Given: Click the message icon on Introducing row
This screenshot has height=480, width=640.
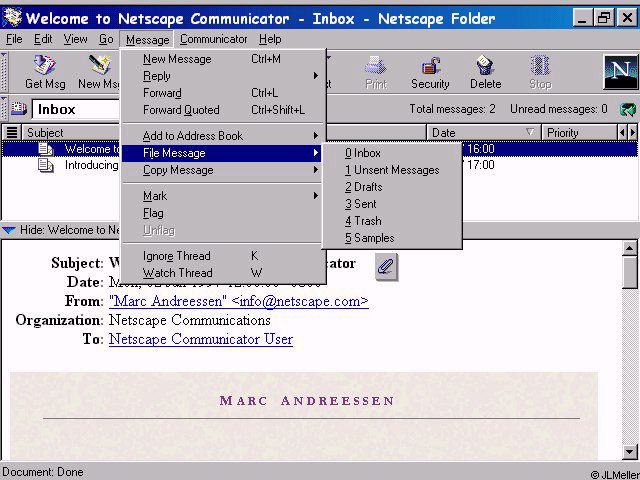Looking at the screenshot, I should coord(45,165).
